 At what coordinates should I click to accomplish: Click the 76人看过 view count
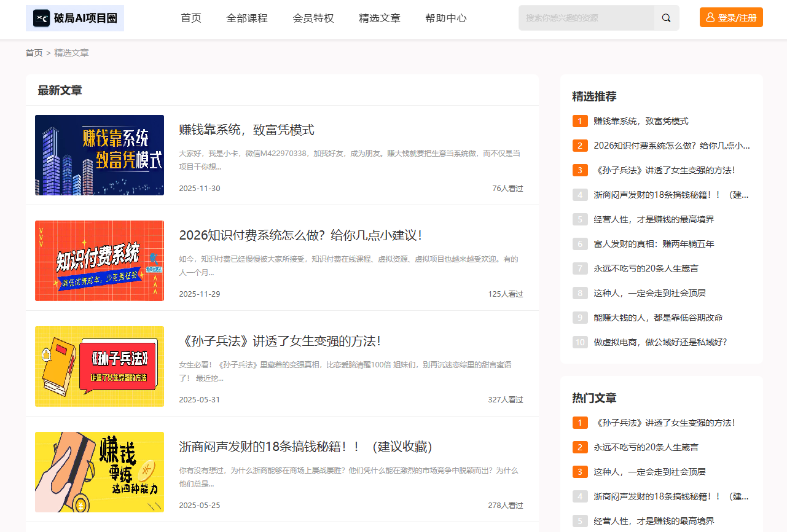click(507, 188)
